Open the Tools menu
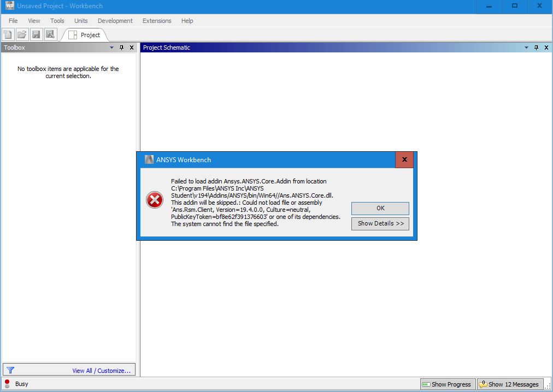Screen dimensions: 553x392 click(57, 21)
